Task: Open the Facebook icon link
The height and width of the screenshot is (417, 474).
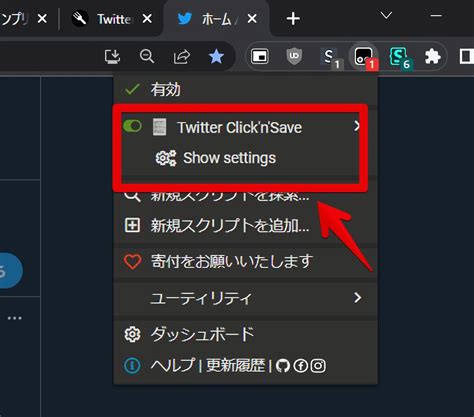Action: click(x=300, y=366)
